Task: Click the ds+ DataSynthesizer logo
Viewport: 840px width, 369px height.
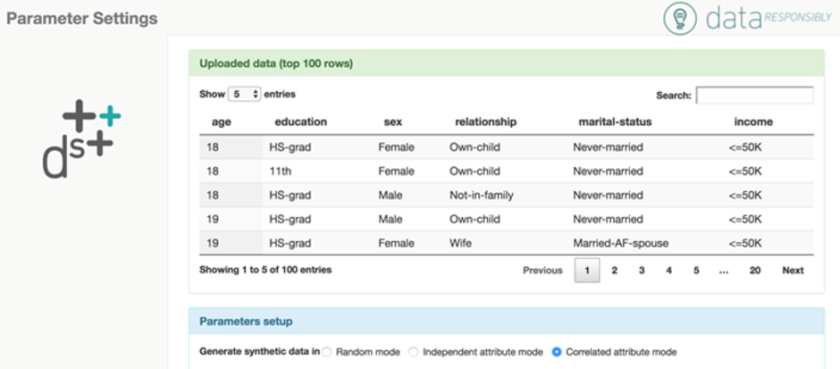Action: (x=81, y=139)
